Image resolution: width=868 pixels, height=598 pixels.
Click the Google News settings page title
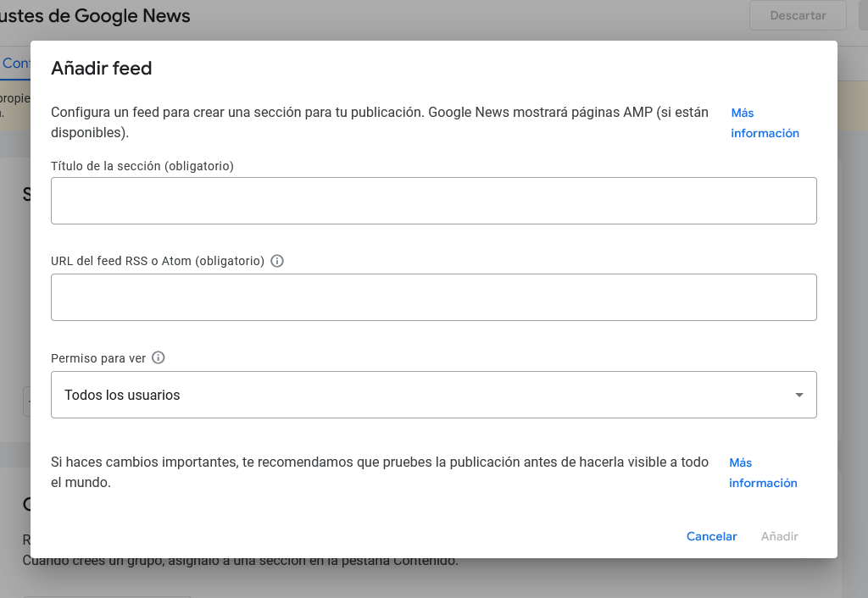click(x=95, y=15)
